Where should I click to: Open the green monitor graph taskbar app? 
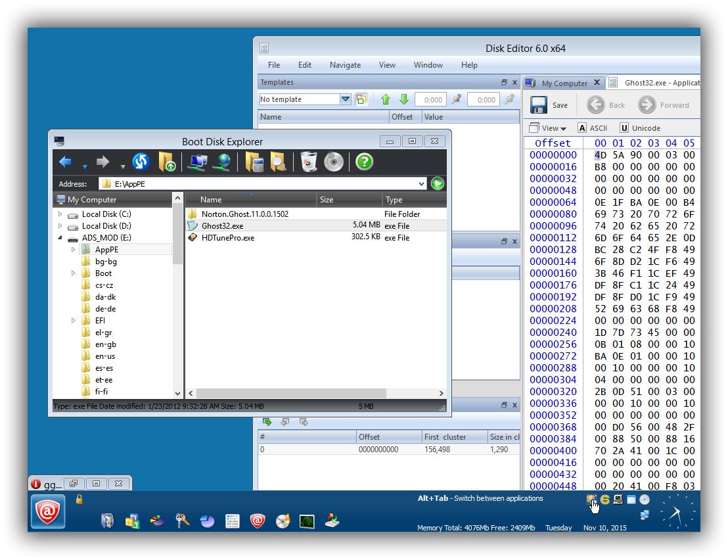pyautogui.click(x=307, y=521)
